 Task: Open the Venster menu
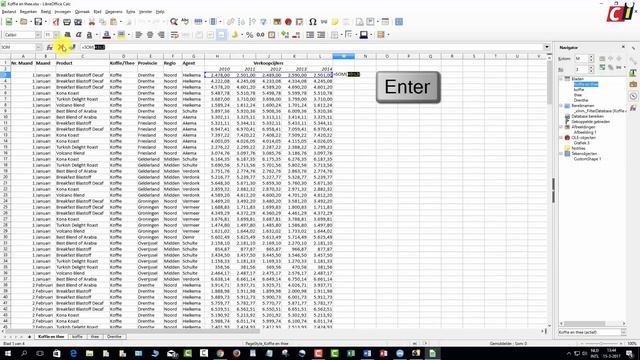[x=145, y=12]
